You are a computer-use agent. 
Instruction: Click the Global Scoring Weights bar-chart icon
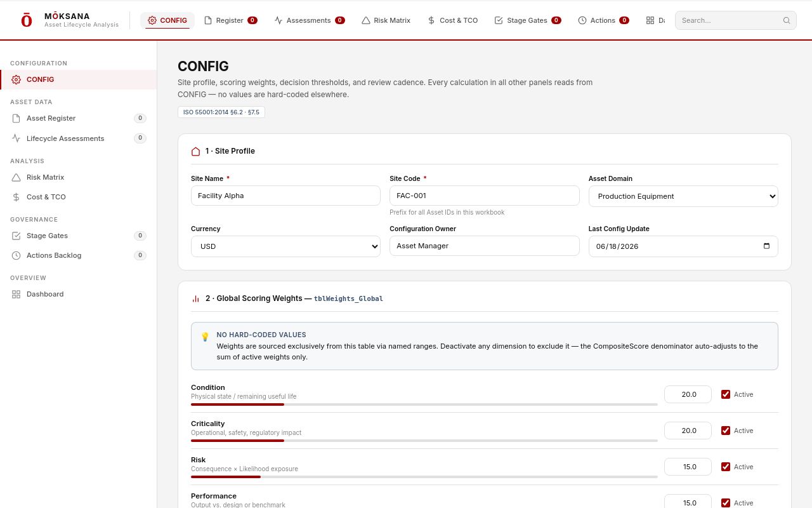[196, 298]
